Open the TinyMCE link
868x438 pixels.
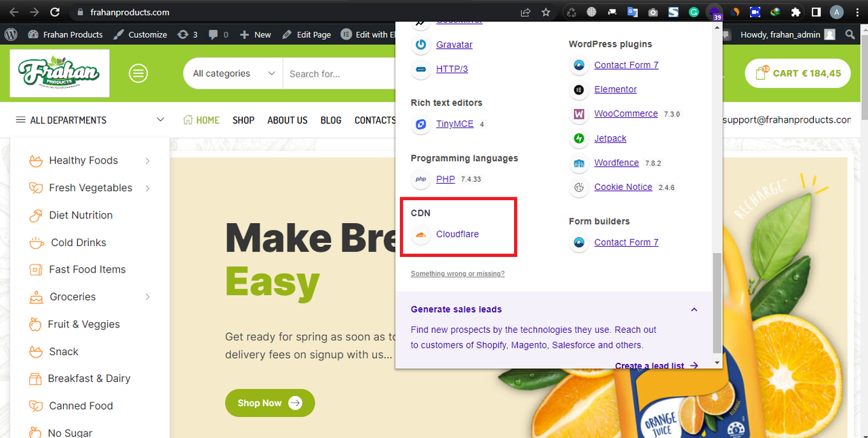pos(455,124)
